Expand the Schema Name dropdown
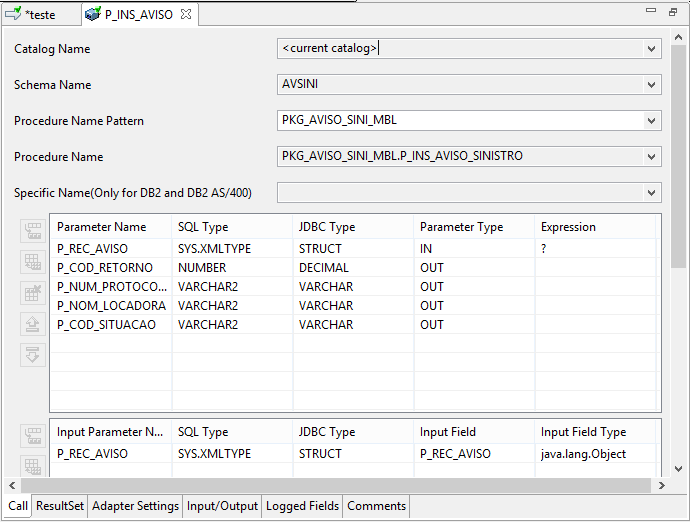 point(651,85)
